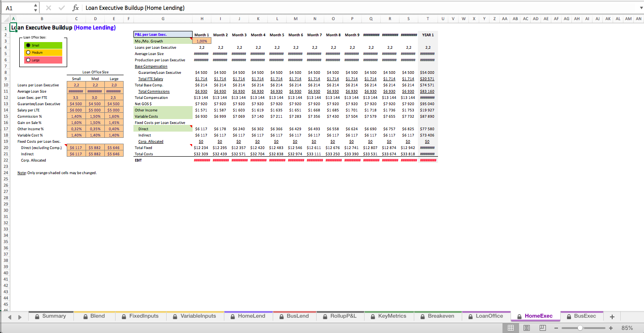Zoom out with the minus icon
644x333 pixels.
(x=556, y=328)
